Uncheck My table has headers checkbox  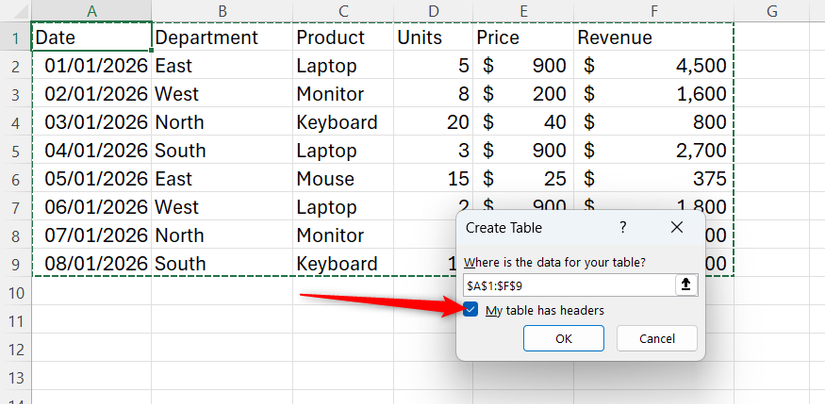click(x=471, y=310)
